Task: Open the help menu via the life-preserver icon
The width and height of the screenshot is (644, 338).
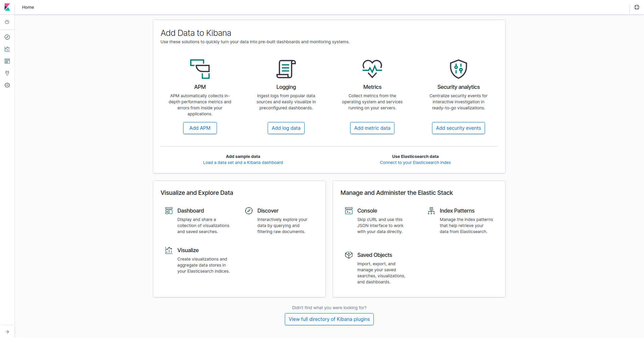Action: 637,7
